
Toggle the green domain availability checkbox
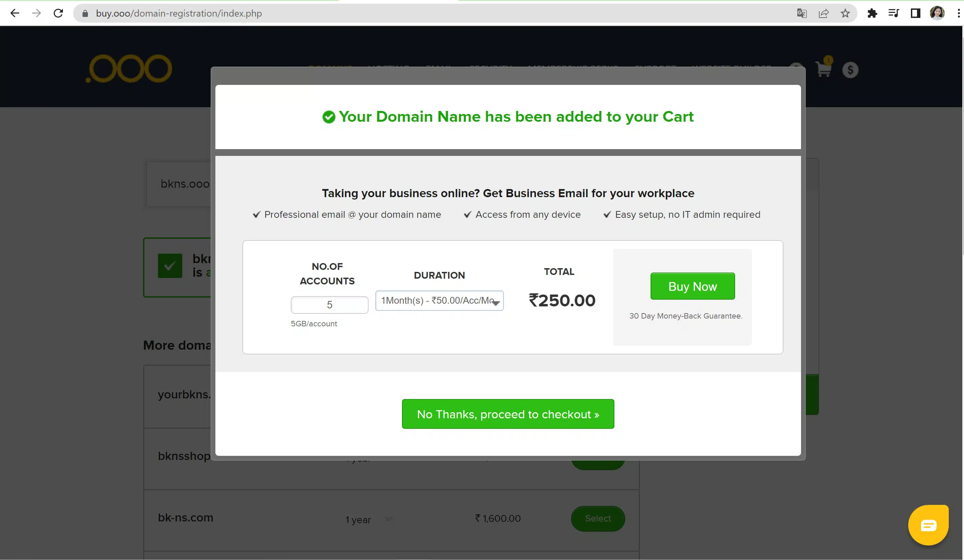(x=170, y=265)
